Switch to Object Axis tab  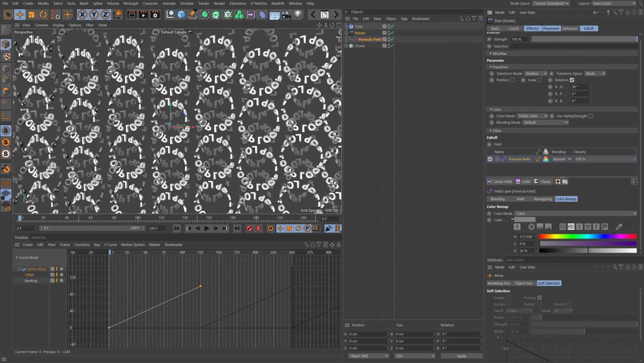coord(523,283)
